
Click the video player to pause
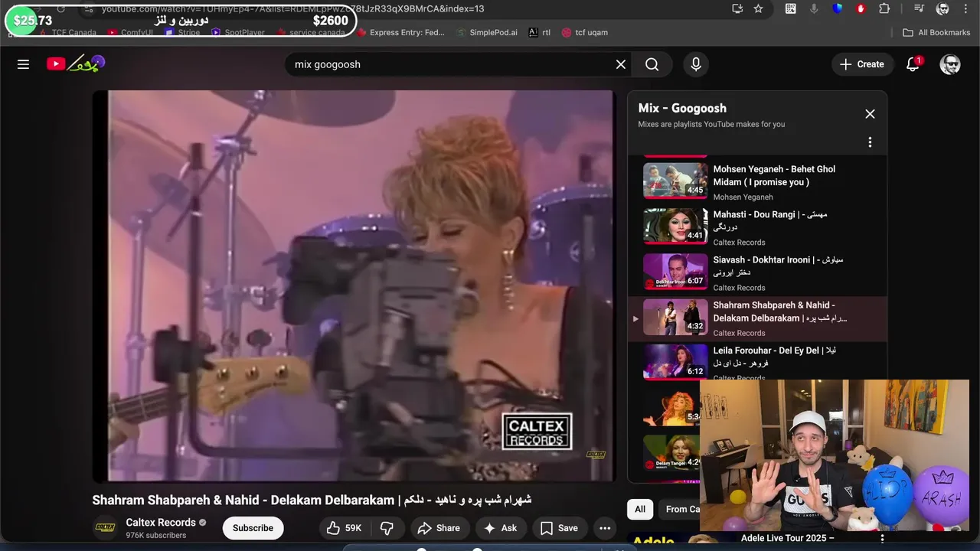pos(354,286)
